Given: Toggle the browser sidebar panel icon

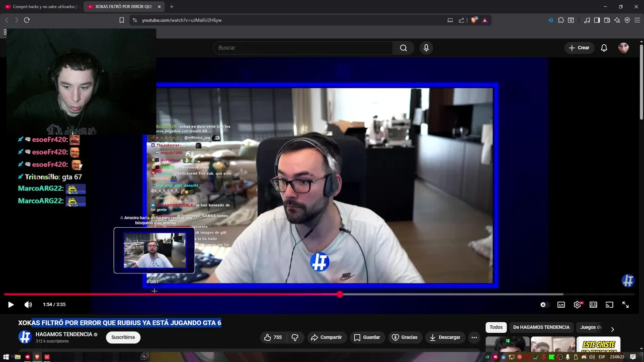Looking at the screenshot, I should click(597, 20).
